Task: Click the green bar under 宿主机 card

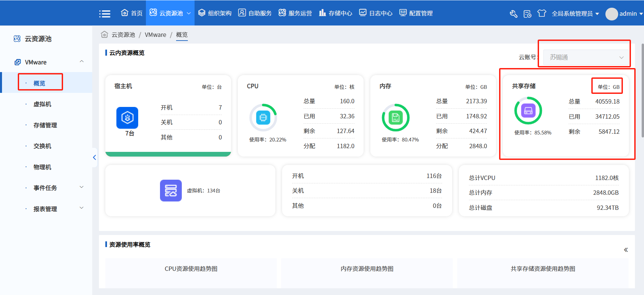Action: 168,154
